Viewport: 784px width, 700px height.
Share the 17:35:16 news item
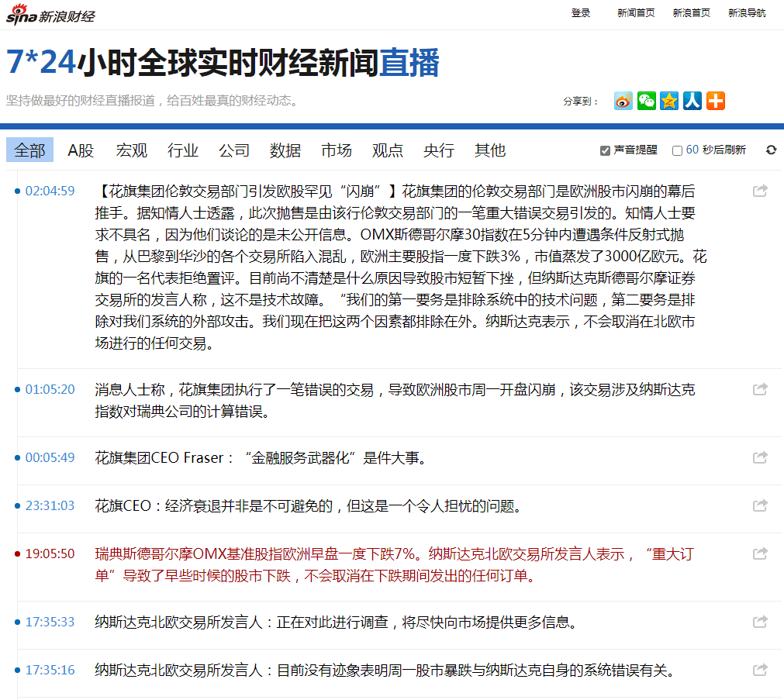click(x=760, y=670)
